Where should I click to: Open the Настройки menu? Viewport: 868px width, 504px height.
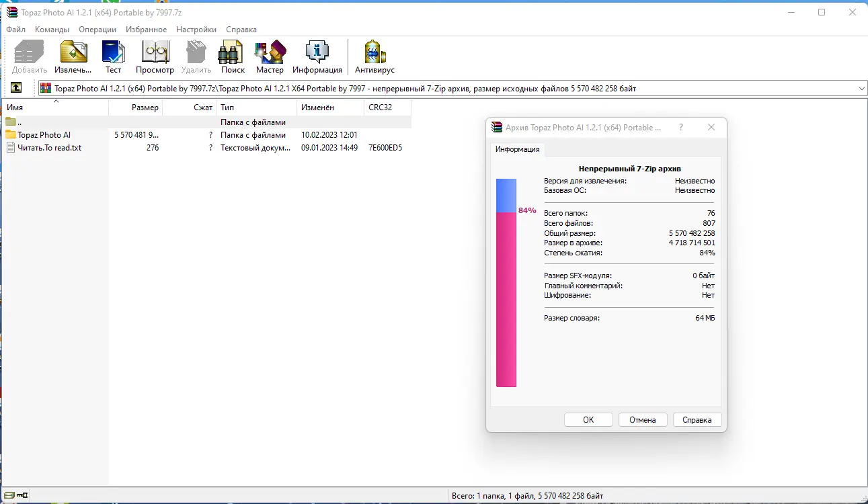[196, 29]
